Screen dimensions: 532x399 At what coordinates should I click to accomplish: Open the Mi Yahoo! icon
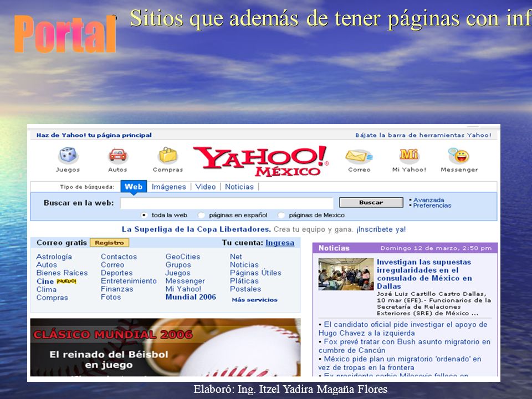(x=409, y=155)
